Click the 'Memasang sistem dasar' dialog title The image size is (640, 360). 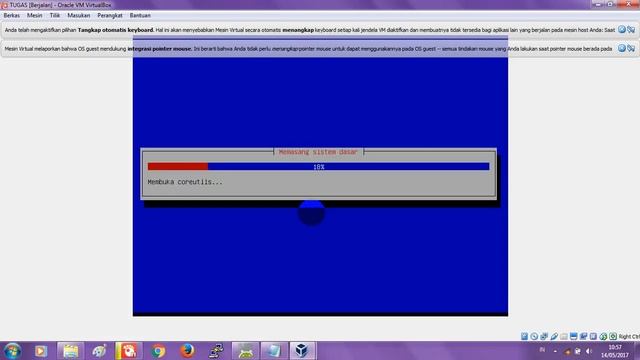coord(318,152)
